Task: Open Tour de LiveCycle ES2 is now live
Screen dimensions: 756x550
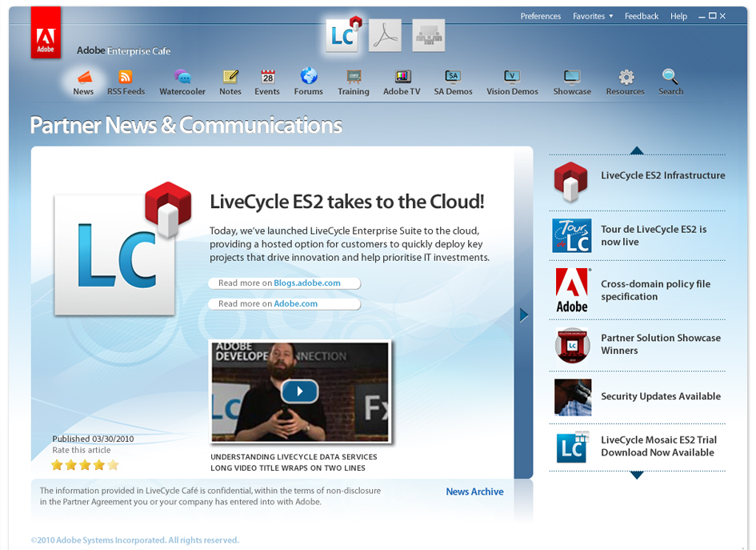Action: coord(654,235)
